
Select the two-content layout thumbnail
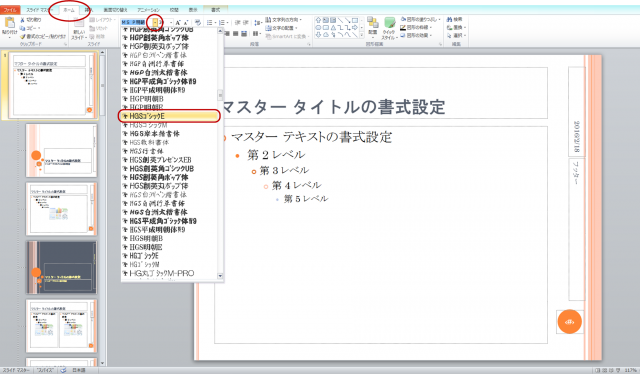pyautogui.click(x=62, y=326)
